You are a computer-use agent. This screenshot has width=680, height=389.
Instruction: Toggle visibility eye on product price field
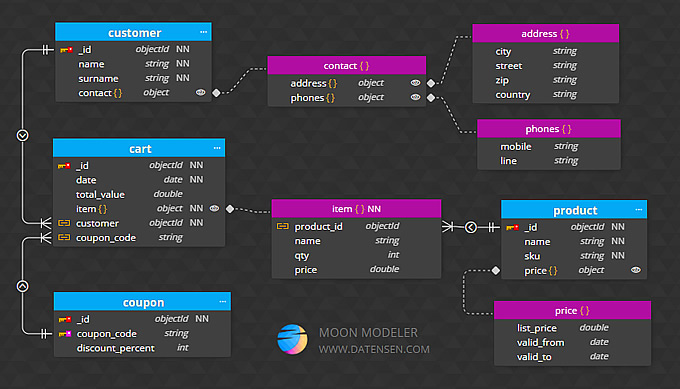[x=636, y=270]
